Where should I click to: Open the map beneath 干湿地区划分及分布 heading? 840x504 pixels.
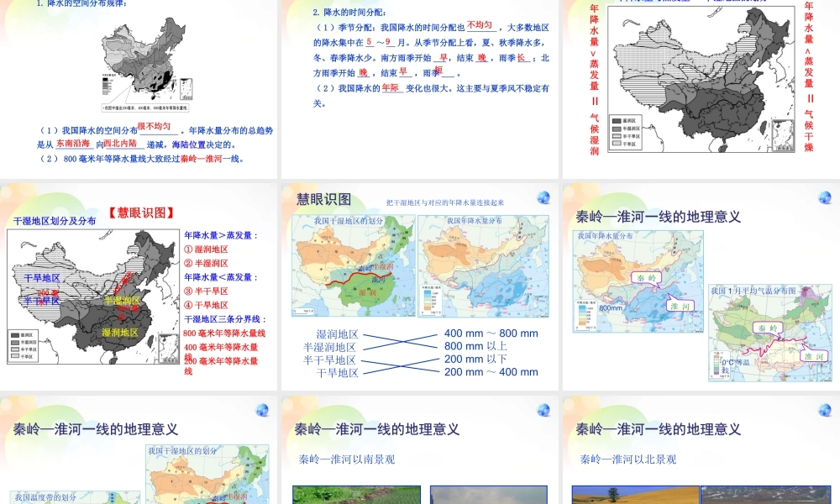coord(93,297)
